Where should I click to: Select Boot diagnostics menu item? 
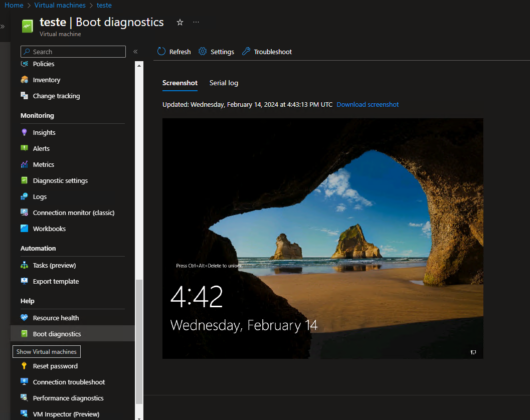[x=73, y=333]
